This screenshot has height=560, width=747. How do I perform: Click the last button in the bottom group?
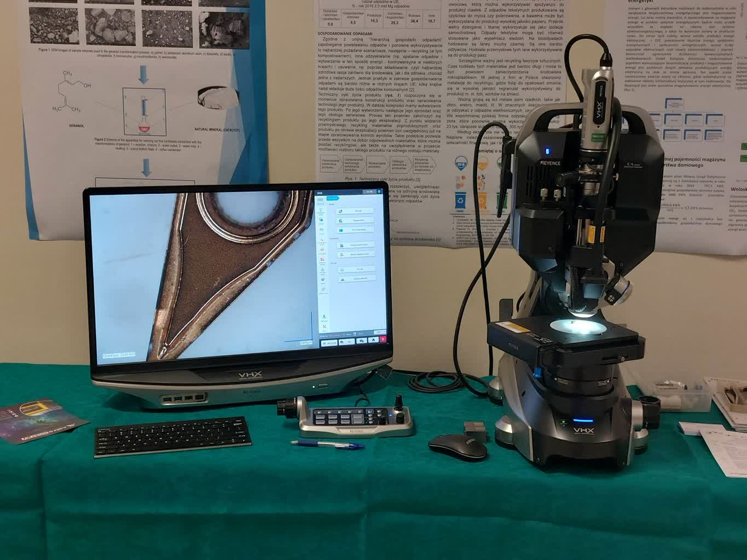(x=356, y=278)
